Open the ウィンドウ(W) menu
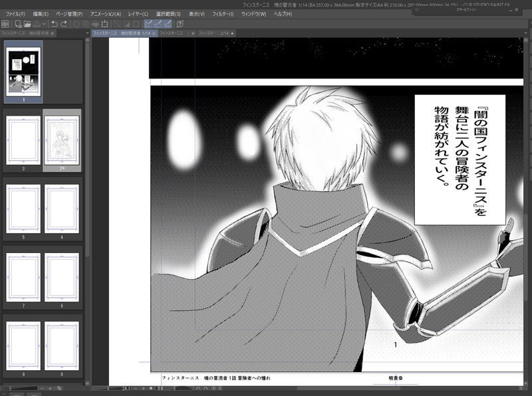The width and height of the screenshot is (532, 396). pyautogui.click(x=253, y=14)
